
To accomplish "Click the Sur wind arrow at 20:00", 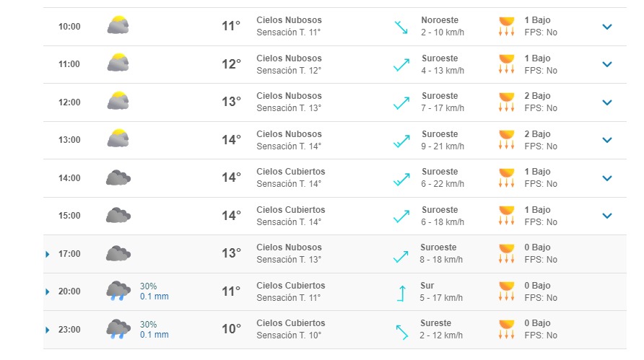I will tap(401, 291).
